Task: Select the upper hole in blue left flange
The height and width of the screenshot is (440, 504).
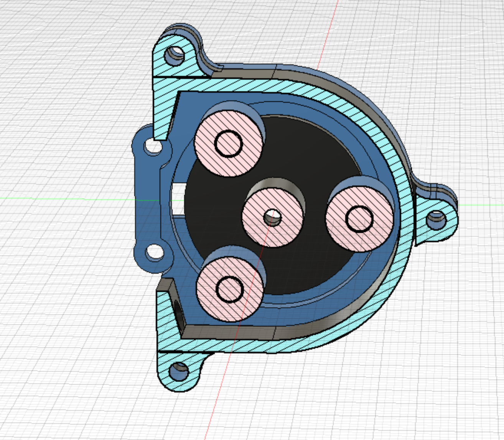Action: [x=153, y=146]
